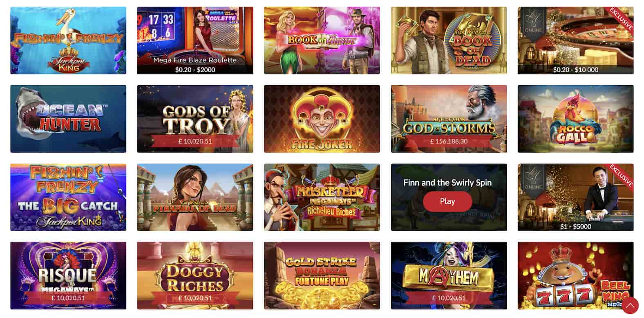Image resolution: width=644 pixels, height=318 pixels.
Task: Click Play on Finn and the Swirly Spin
Action: tap(447, 201)
